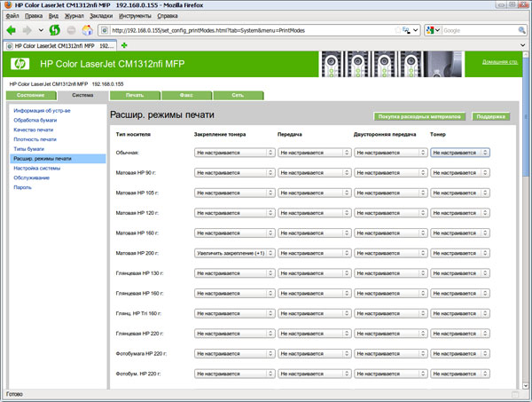Select the HP Color LaserJet browser tab

click(60, 46)
